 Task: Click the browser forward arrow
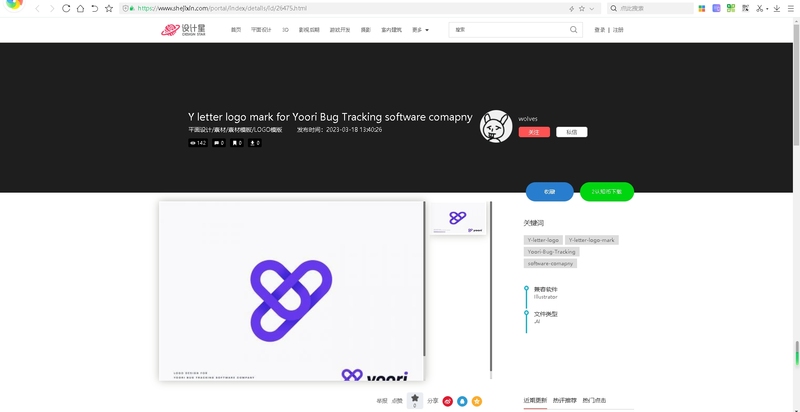(52, 8)
